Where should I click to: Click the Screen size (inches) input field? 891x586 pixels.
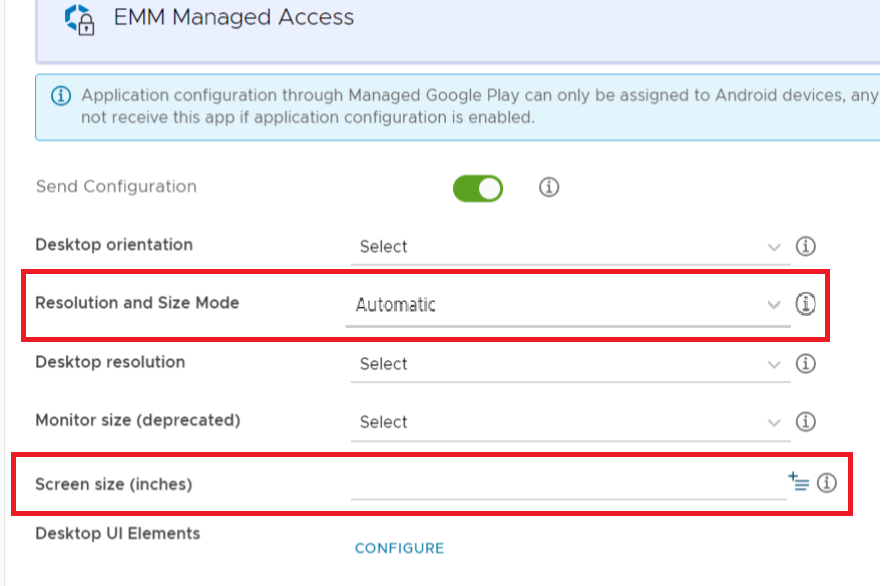click(560, 487)
